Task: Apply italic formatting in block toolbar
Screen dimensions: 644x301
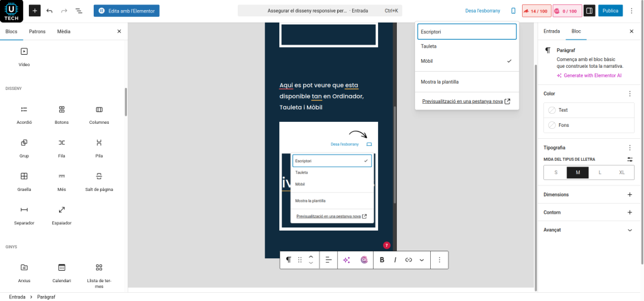Action: (x=395, y=260)
